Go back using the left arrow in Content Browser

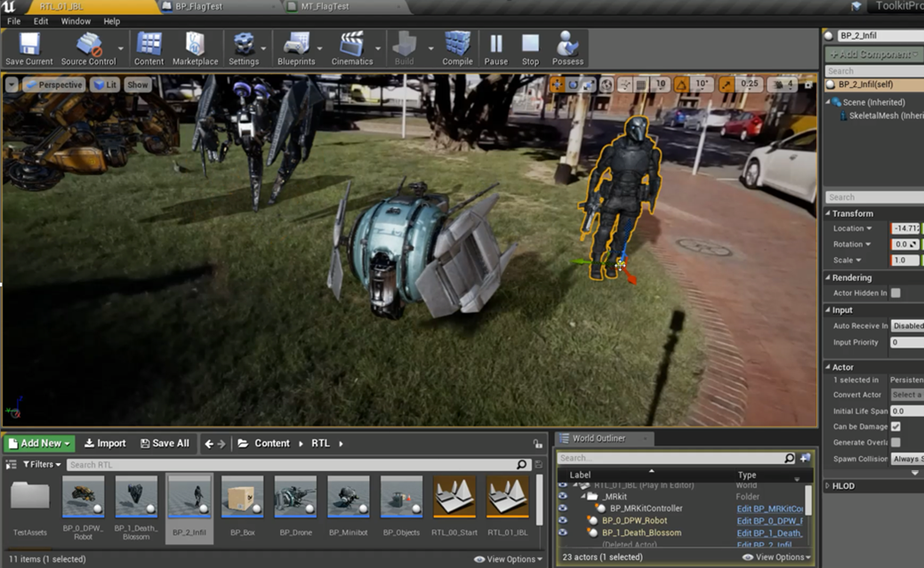tap(209, 444)
